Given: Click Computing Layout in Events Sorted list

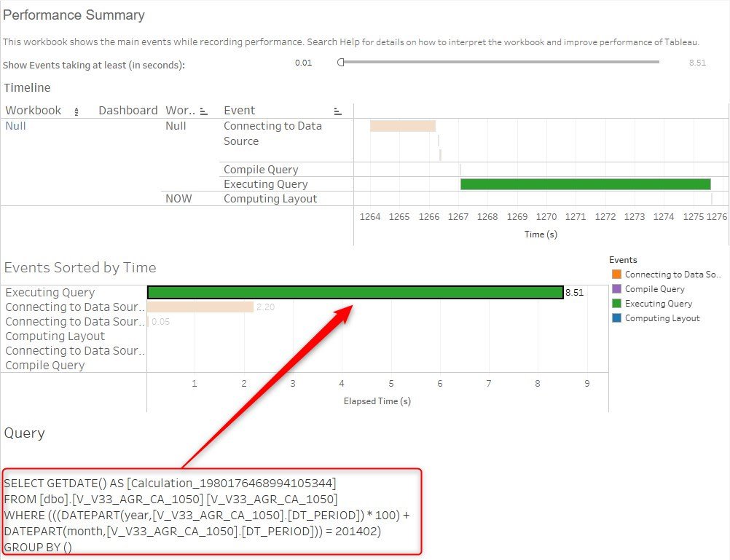Looking at the screenshot, I should click(55, 336).
